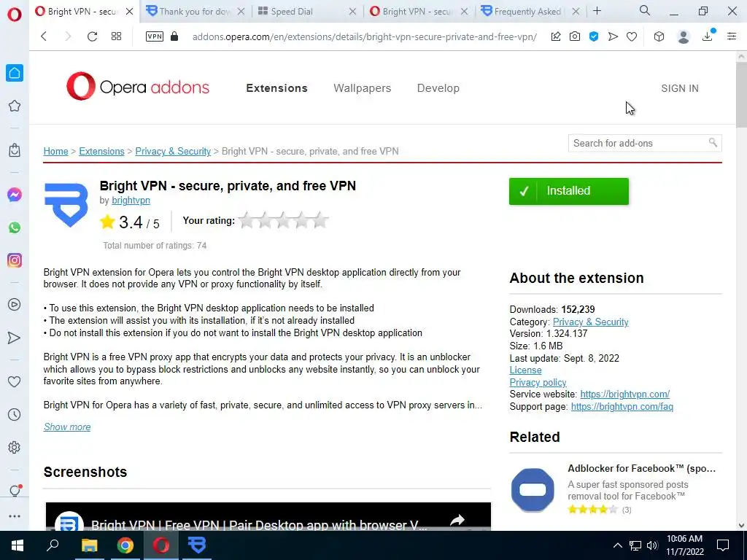This screenshot has height=560, width=747.
Task: Open the Snapshot camera tool
Action: click(x=575, y=36)
